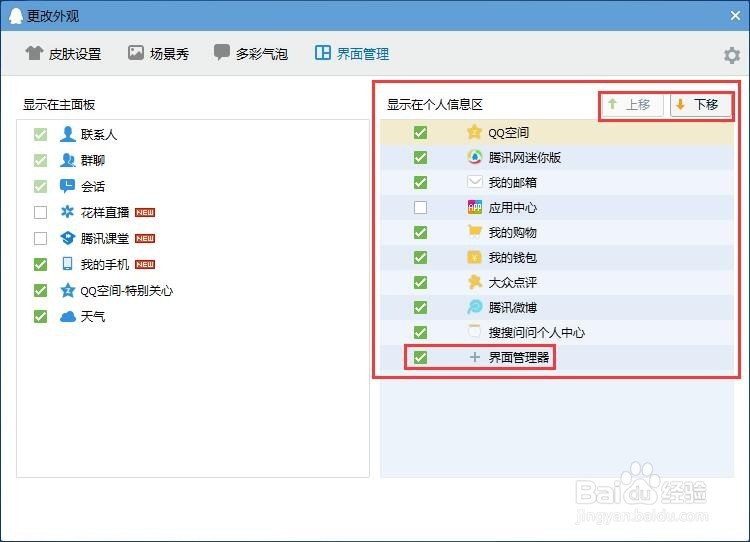This screenshot has height=542, width=750.
Task: Check the 应用中心 checkbox
Action: click(420, 207)
